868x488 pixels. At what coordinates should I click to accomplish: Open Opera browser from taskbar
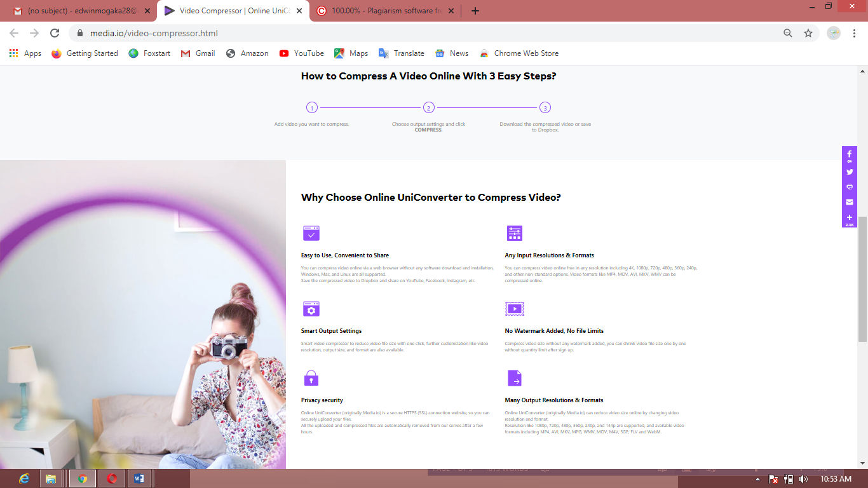pos(112,478)
